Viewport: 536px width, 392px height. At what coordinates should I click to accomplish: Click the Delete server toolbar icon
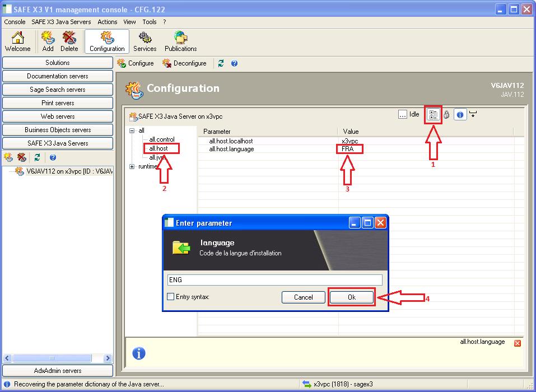coord(69,41)
